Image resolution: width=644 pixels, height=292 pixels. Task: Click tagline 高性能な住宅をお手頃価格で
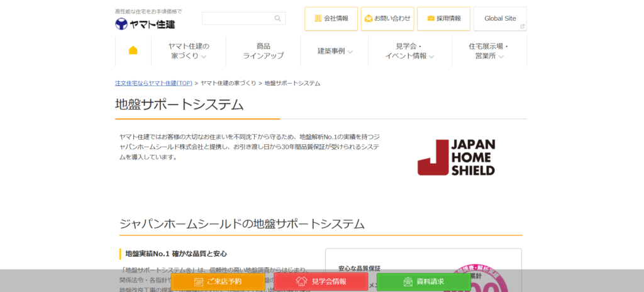(x=148, y=11)
